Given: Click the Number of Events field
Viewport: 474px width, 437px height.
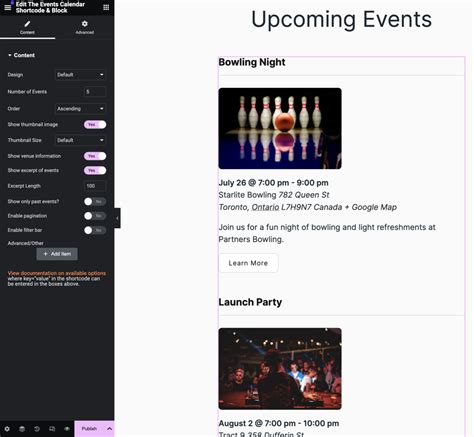Looking at the screenshot, I should point(95,92).
